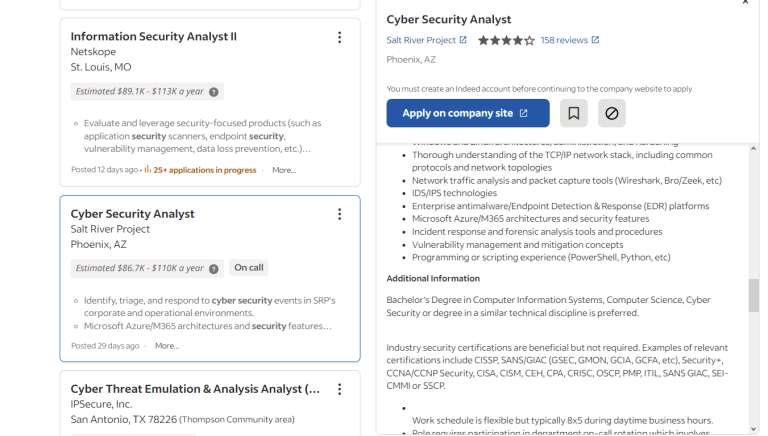Viewport: 768px width, 436px height.
Task: Save job with the bookmark icon
Action: point(573,113)
